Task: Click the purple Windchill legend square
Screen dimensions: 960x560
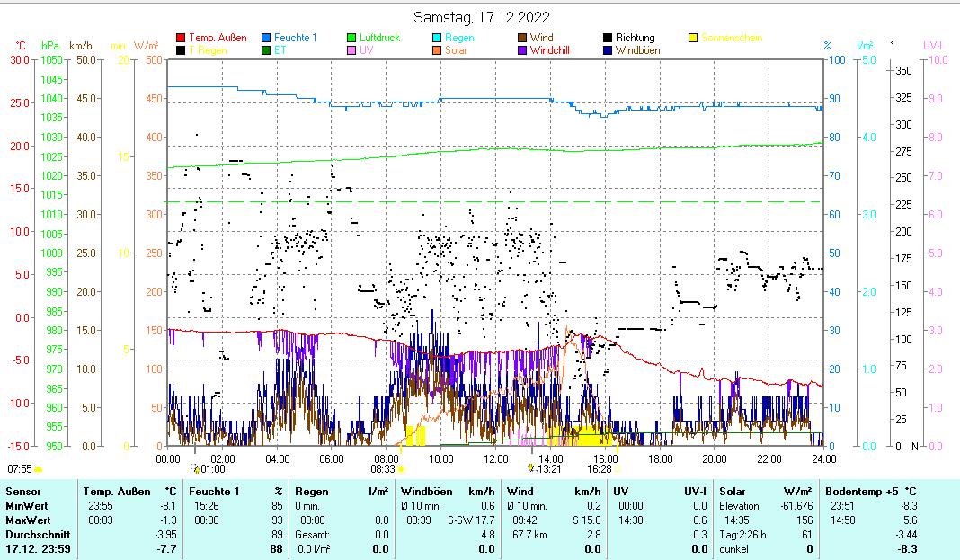Action: pyautogui.click(x=523, y=50)
